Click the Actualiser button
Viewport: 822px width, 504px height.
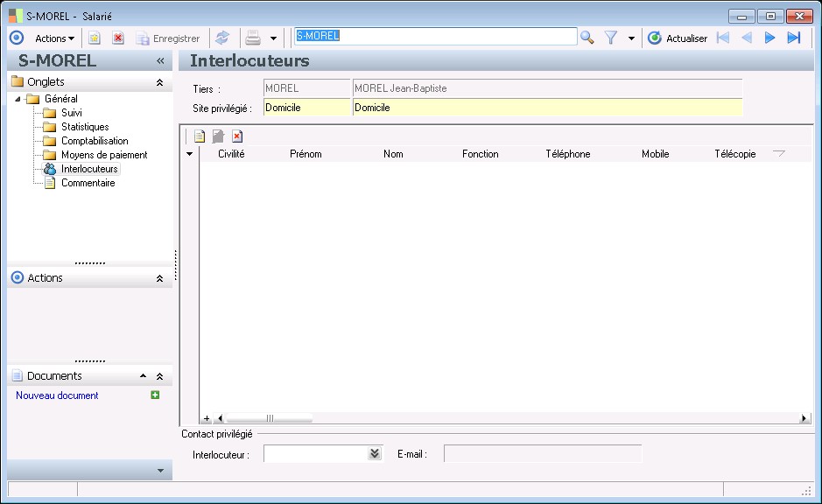[678, 38]
